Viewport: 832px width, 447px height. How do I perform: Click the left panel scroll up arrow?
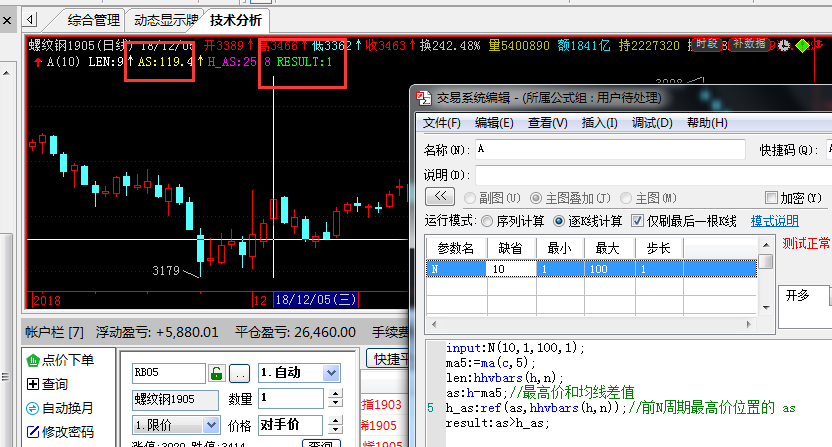pos(6,73)
